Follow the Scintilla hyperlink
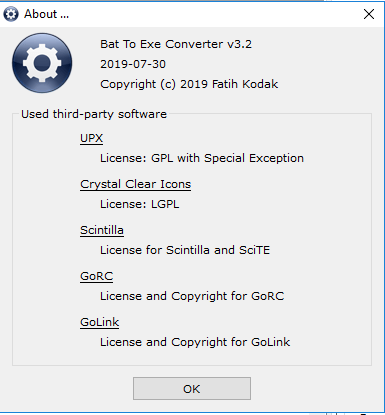Image resolution: width=385 pixels, height=415 pixels. pyautogui.click(x=102, y=230)
